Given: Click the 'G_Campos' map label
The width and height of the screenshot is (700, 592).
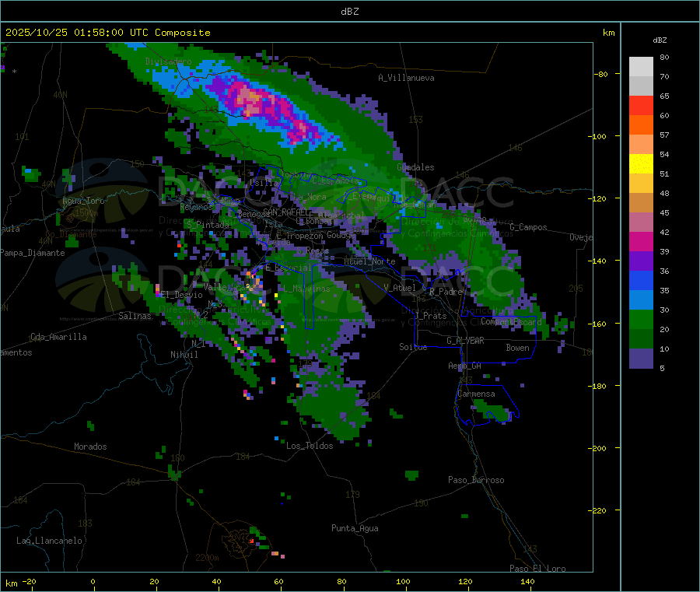Looking at the screenshot, I should coord(528,227).
